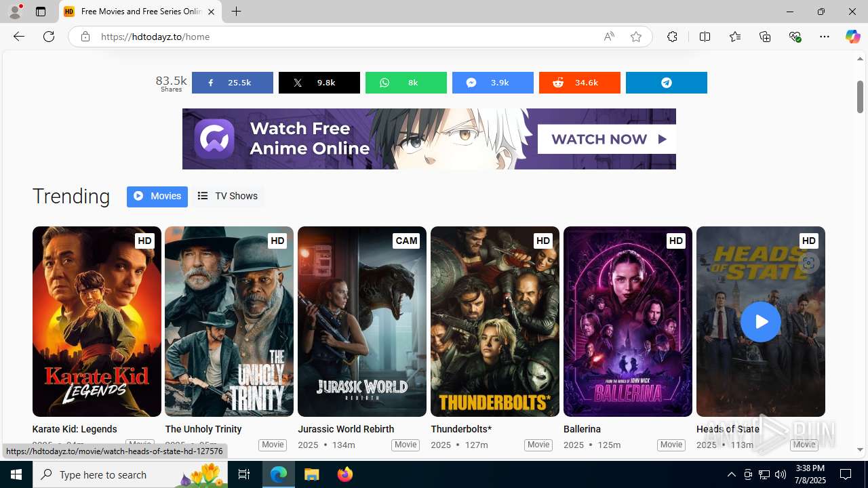Open the Windows Start menu

[x=16, y=474]
